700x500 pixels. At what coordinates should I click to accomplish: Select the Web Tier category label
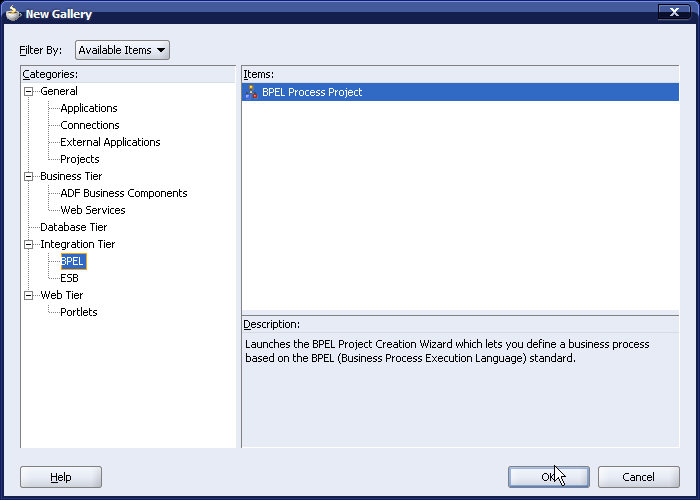pyautogui.click(x=62, y=295)
